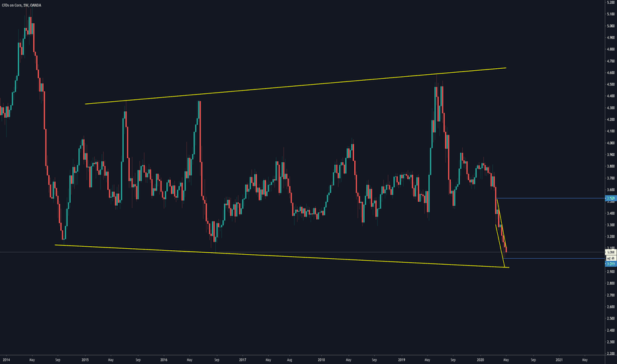The width and height of the screenshot is (617, 364).
Task: Click the 2021 label on time axis
Action: (559, 359)
